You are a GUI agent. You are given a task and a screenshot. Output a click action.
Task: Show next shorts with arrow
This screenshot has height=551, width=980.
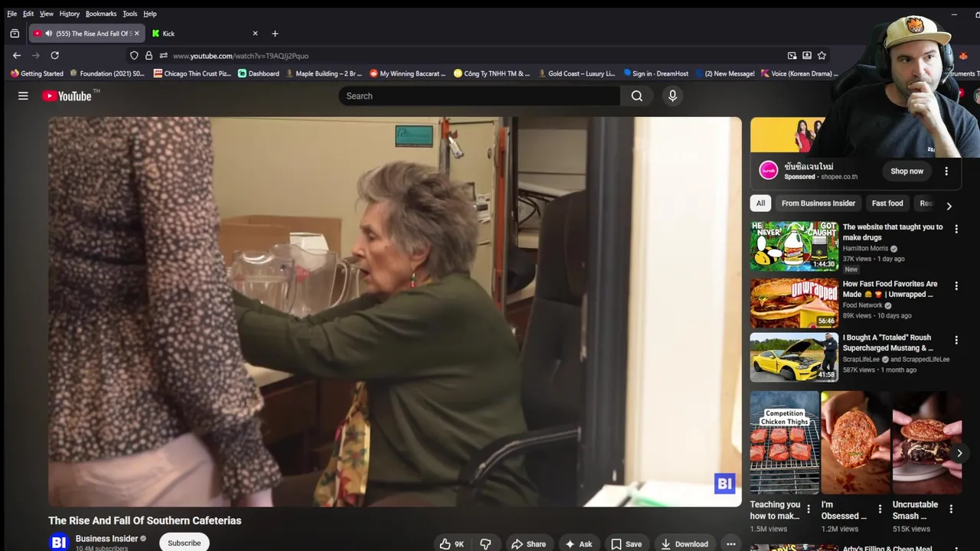click(959, 453)
